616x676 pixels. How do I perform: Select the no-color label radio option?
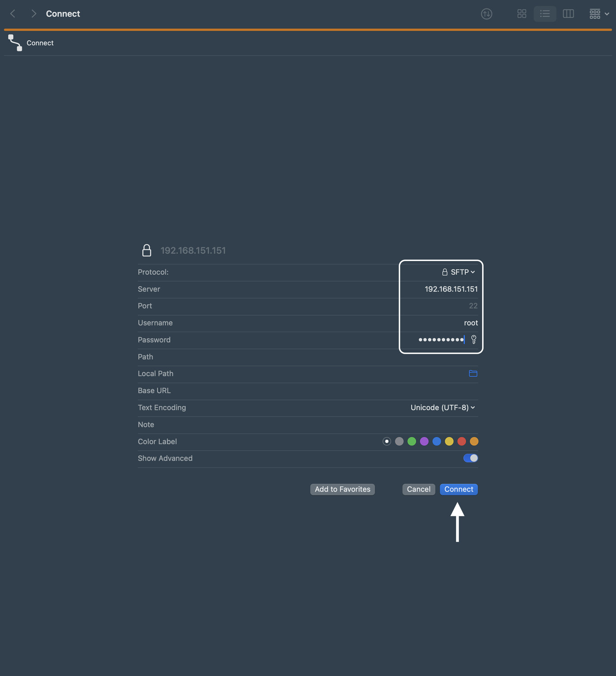pyautogui.click(x=386, y=442)
